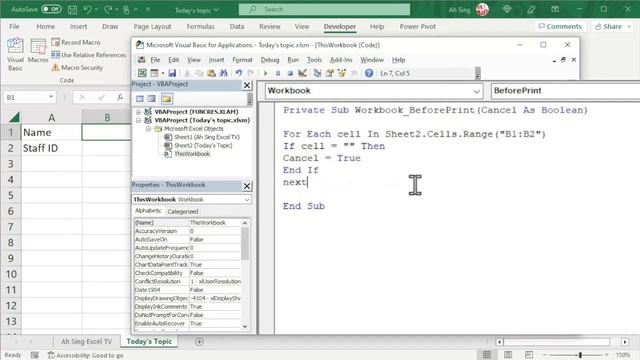Switch to Page Break Preview icon
Screen dimensions: 640x360
(x=529, y=355)
